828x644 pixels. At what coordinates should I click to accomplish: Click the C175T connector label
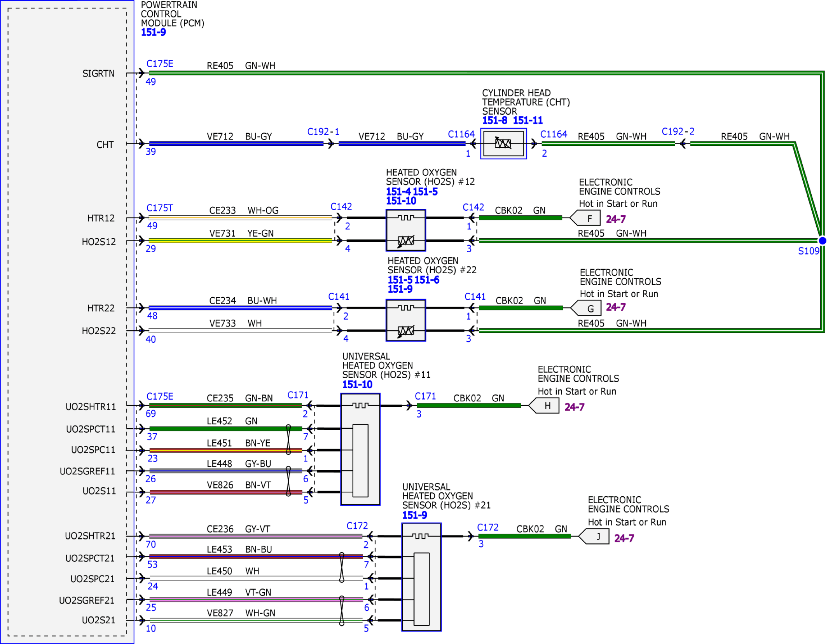point(160,208)
